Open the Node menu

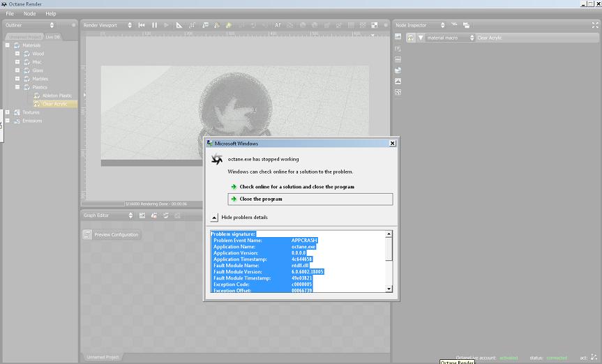pos(29,13)
